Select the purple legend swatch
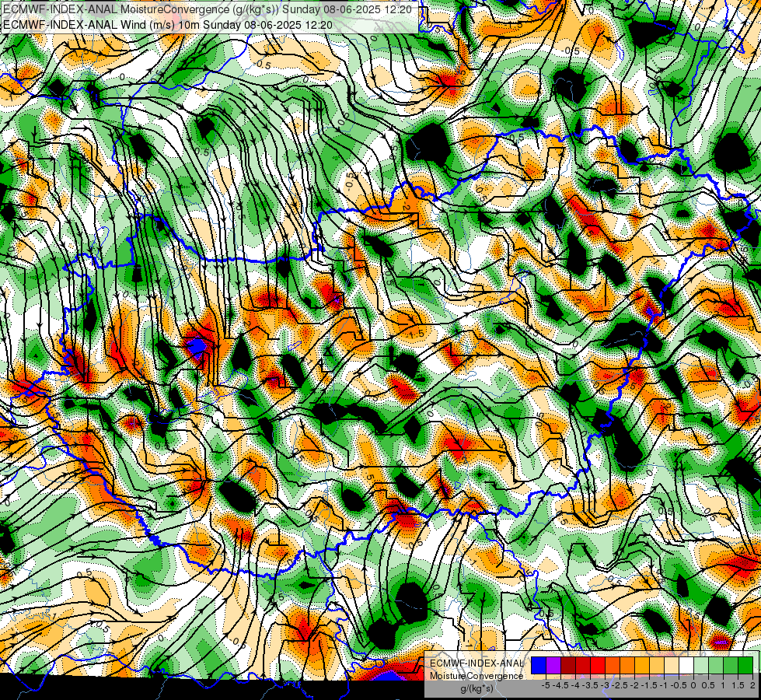 point(553,666)
